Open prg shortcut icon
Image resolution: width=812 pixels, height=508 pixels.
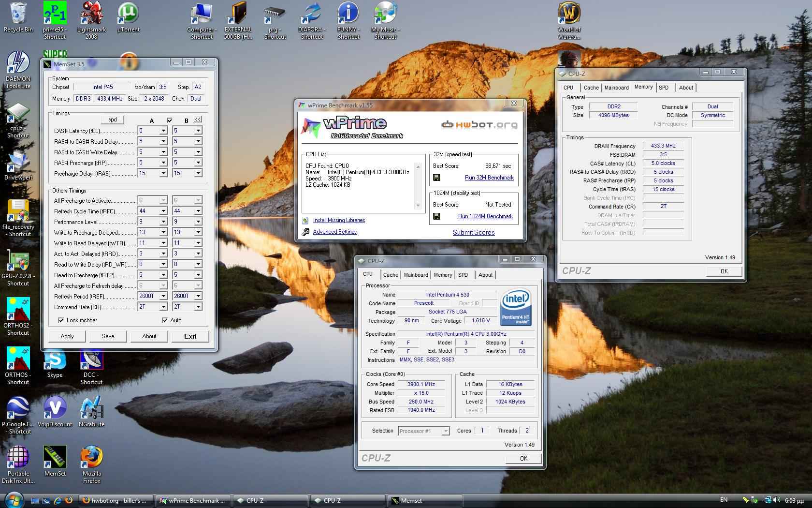coord(275,20)
